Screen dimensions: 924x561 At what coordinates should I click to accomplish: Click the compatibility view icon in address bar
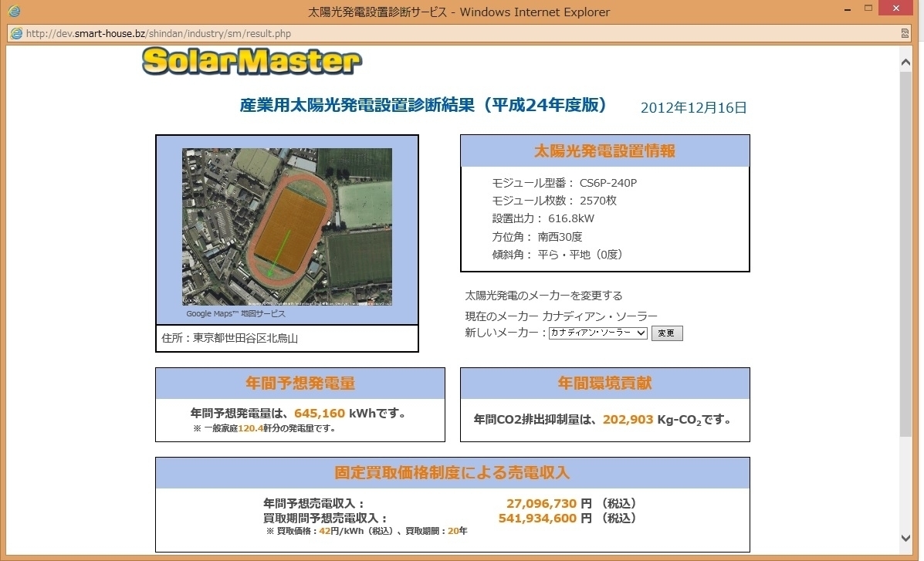click(x=905, y=34)
